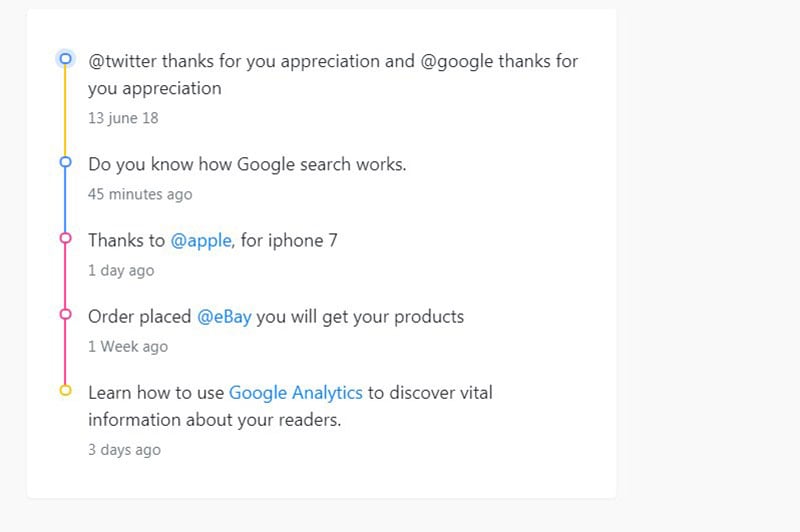
Task: Click the pink marker beside Order placed entry
Action: pos(65,314)
